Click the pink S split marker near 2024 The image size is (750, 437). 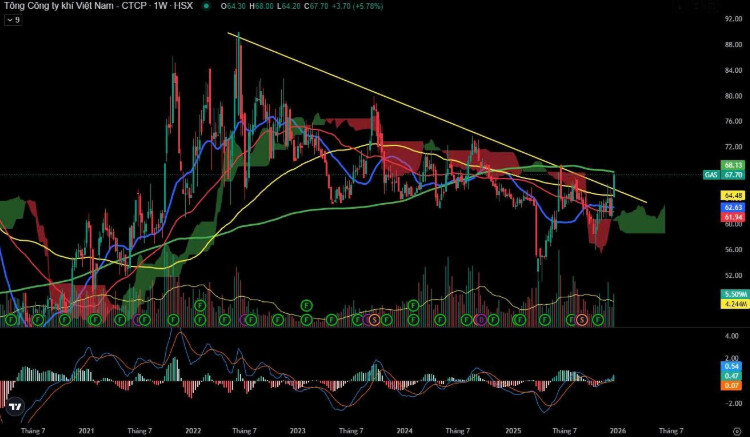(x=375, y=319)
